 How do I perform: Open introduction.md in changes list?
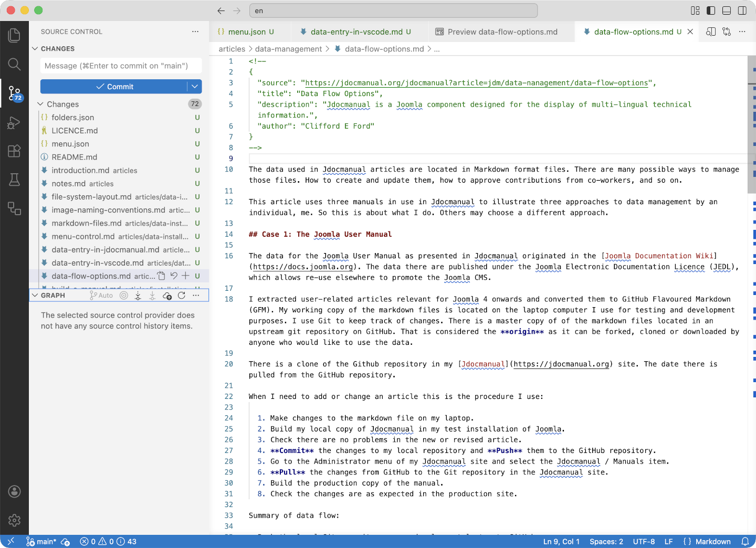(119, 170)
